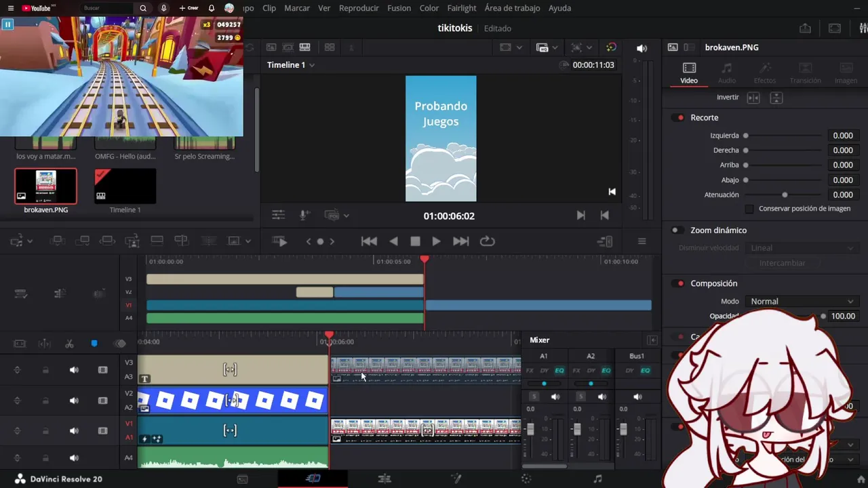Viewport: 868px width, 488px height.
Task: Click the blue marker flag icon
Action: [x=94, y=344]
